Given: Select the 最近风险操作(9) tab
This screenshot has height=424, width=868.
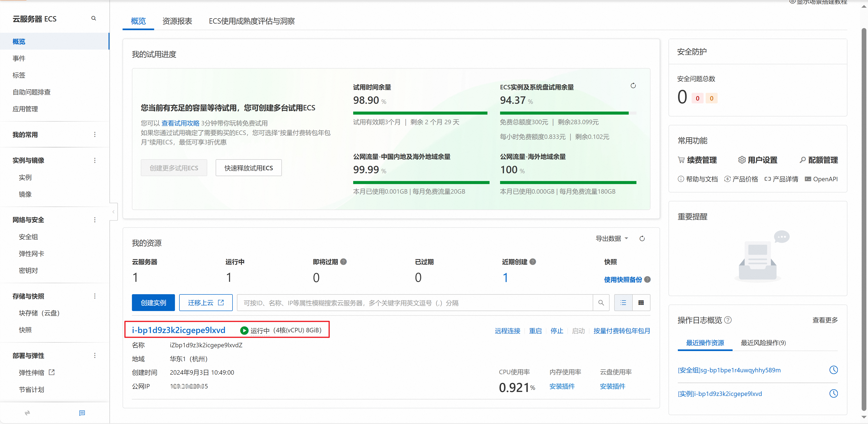Looking at the screenshot, I should point(763,343).
